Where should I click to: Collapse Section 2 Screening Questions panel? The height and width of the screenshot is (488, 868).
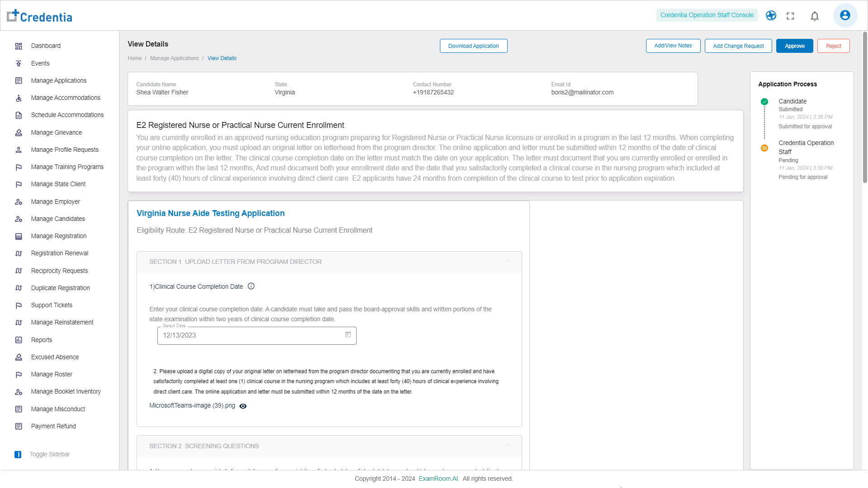(507, 446)
